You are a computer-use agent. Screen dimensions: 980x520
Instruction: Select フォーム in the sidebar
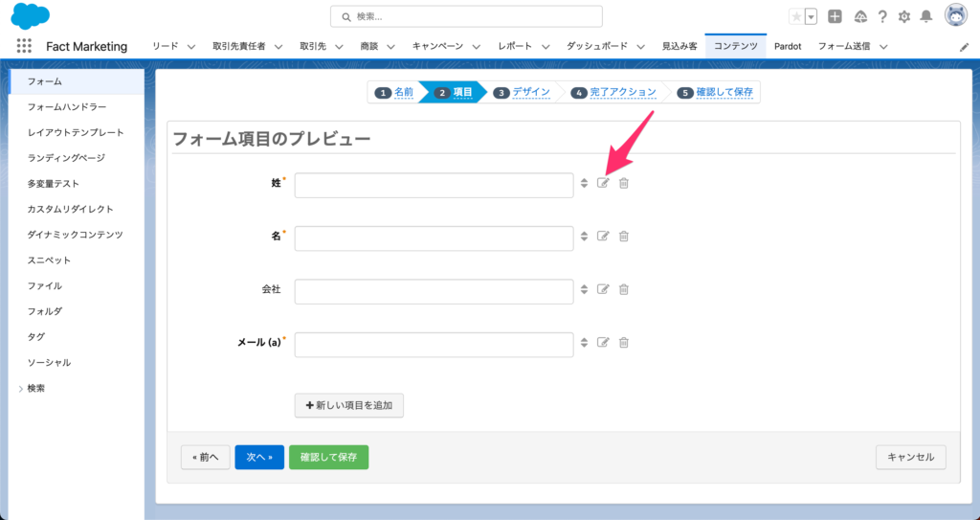point(78,82)
